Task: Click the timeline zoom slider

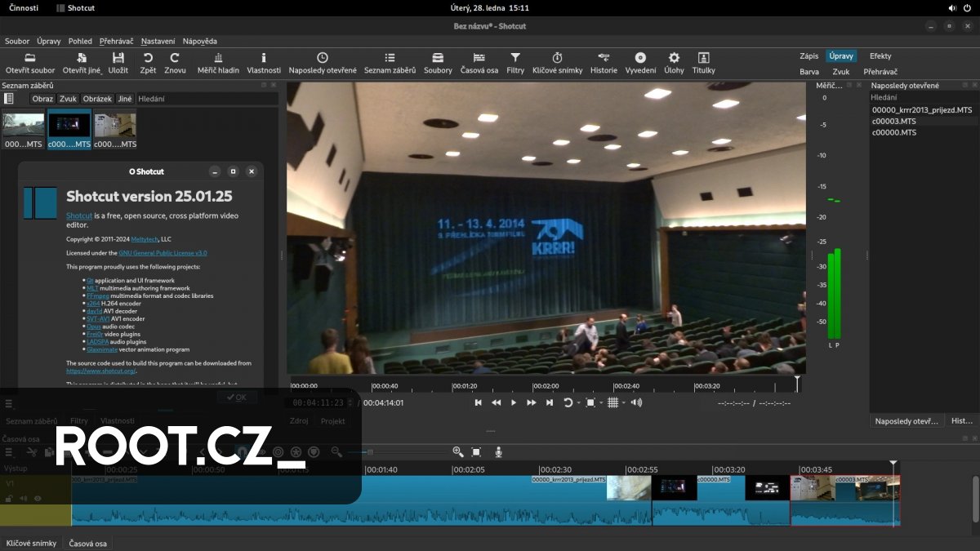Action: coord(370,452)
